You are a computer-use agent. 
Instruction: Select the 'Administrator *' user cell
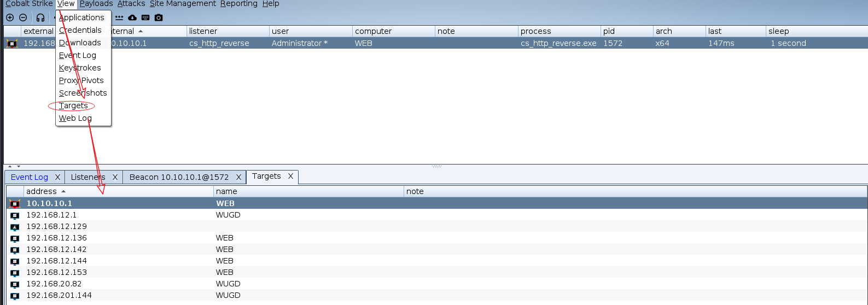point(300,43)
